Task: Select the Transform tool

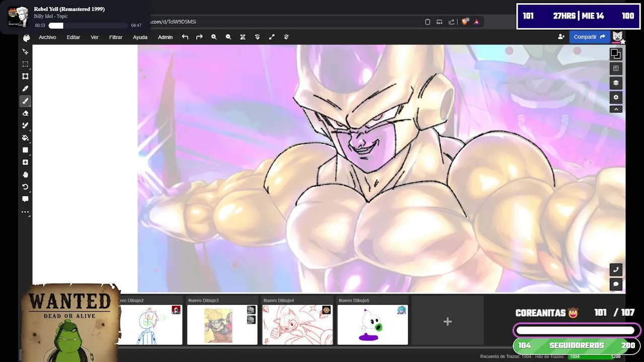Action: (25, 76)
